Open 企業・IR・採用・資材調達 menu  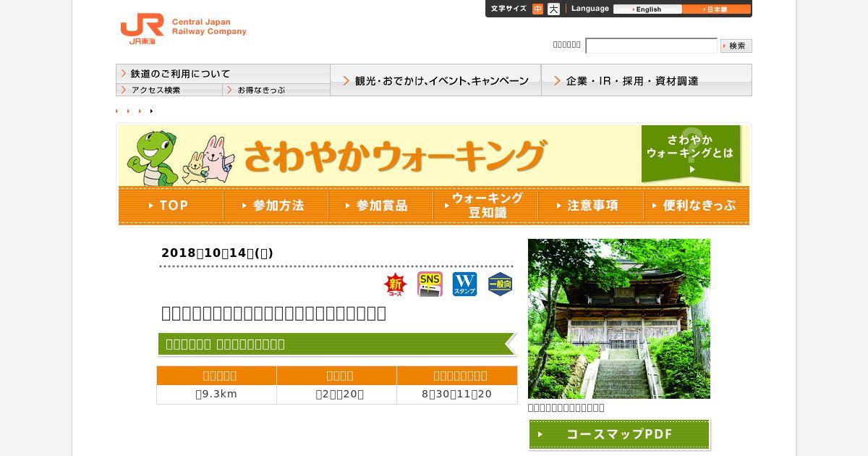coord(647,80)
